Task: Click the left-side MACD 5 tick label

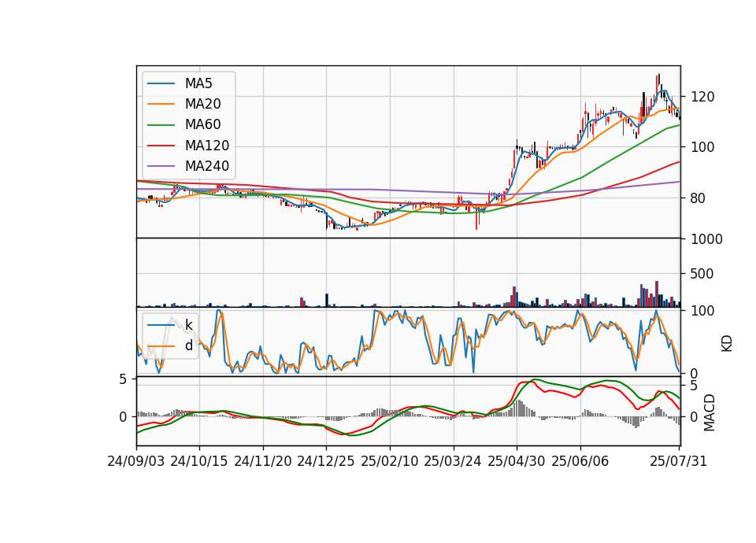Action: point(123,379)
